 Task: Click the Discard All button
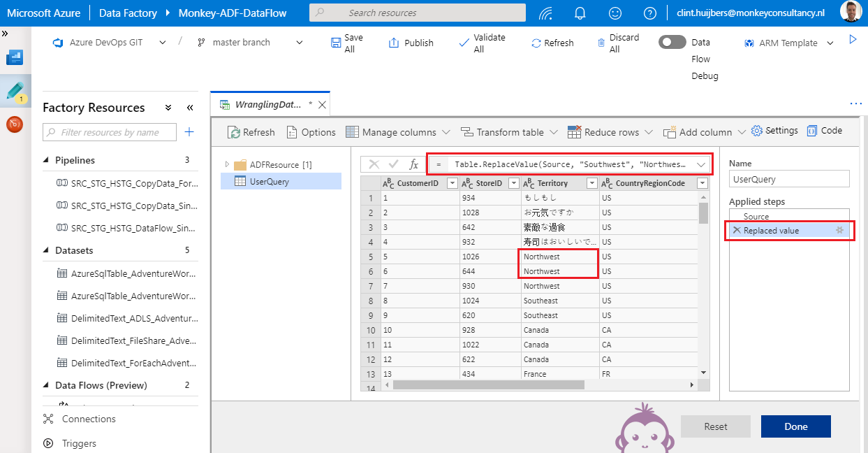pyautogui.click(x=618, y=43)
